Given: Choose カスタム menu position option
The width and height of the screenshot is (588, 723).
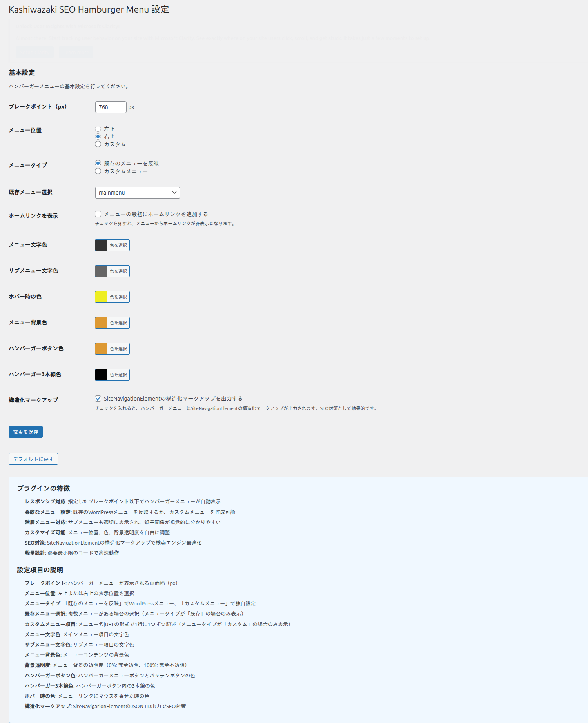Looking at the screenshot, I should coord(98,144).
